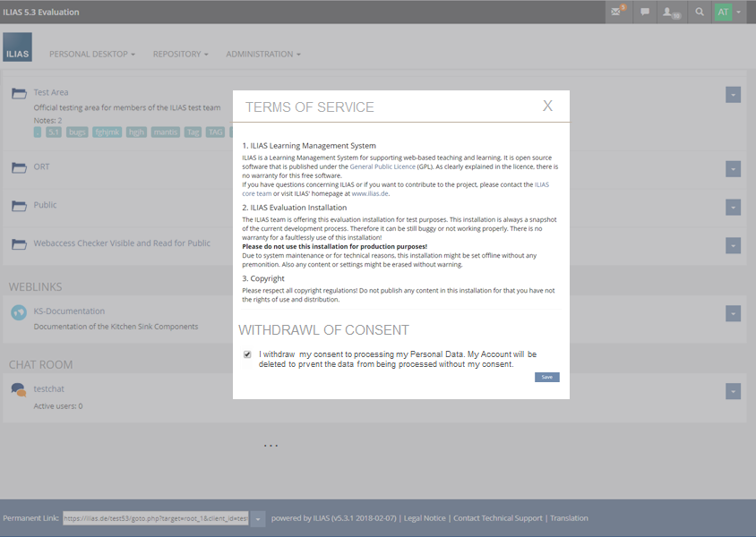Click the testchat chat room icon
Screen dimensions: 756x537
tap(19, 390)
